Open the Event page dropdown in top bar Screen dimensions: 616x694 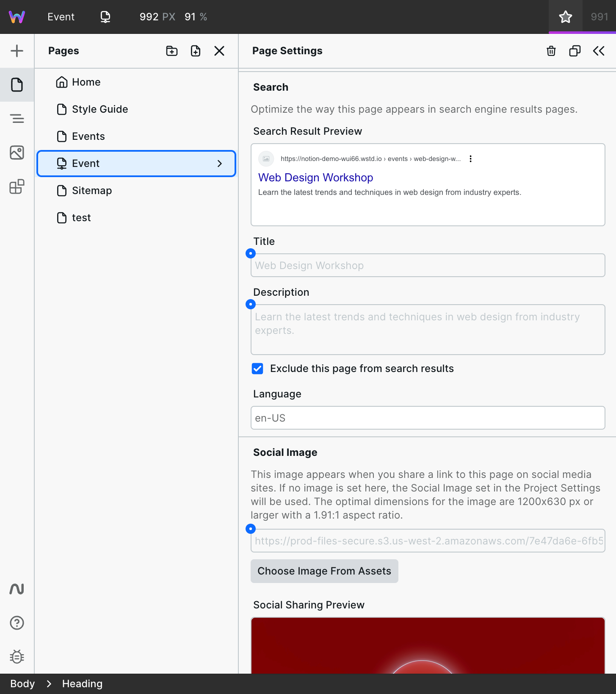61,17
